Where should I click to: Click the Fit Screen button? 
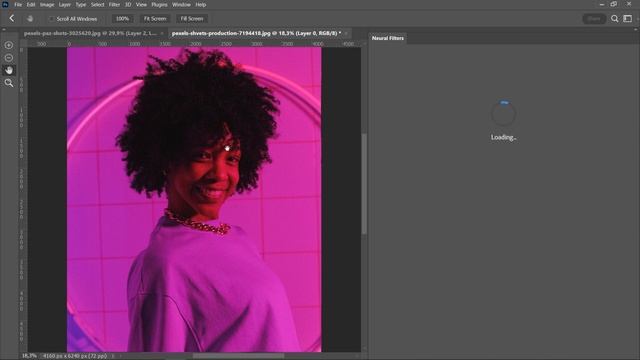click(155, 19)
